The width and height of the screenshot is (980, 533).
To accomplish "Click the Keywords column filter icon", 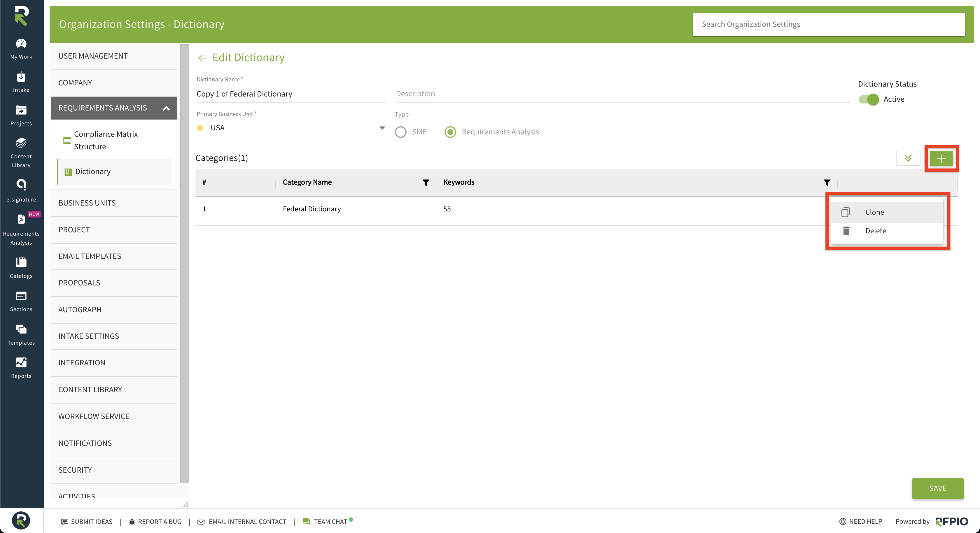I will 827,183.
